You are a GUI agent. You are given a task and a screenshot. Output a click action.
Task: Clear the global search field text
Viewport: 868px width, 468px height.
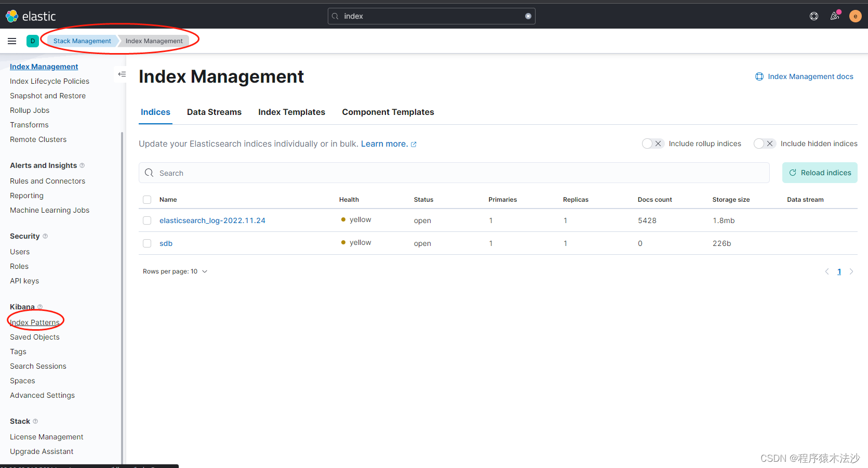point(528,16)
